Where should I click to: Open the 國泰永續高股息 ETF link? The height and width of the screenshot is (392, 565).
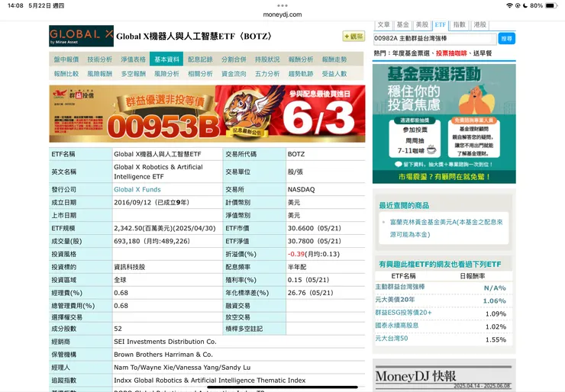tap(397, 326)
